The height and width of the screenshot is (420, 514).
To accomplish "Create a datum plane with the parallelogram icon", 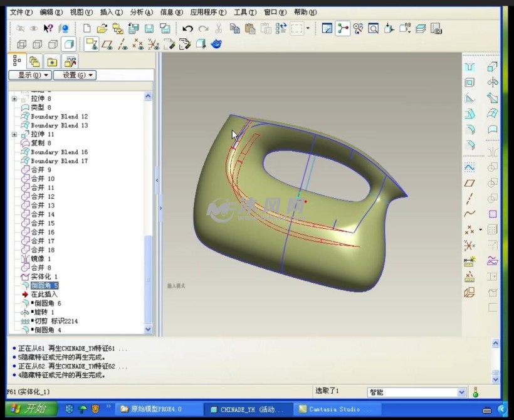I will coord(469,183).
